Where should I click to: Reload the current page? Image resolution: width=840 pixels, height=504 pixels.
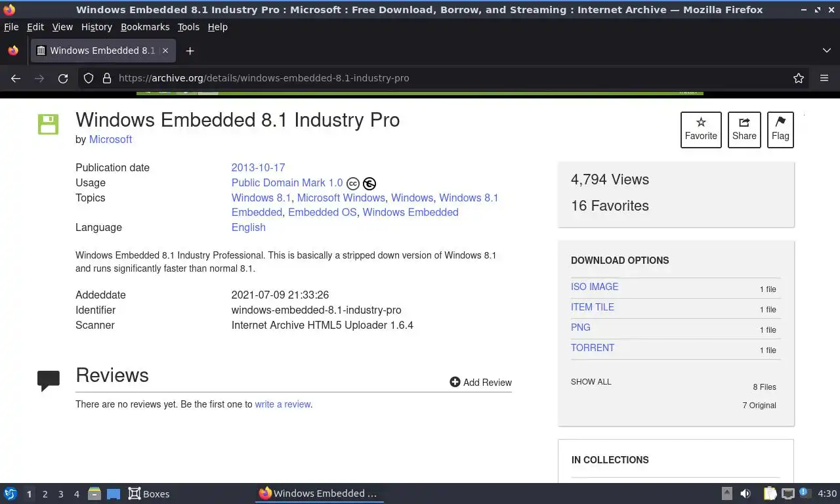pos(63,78)
